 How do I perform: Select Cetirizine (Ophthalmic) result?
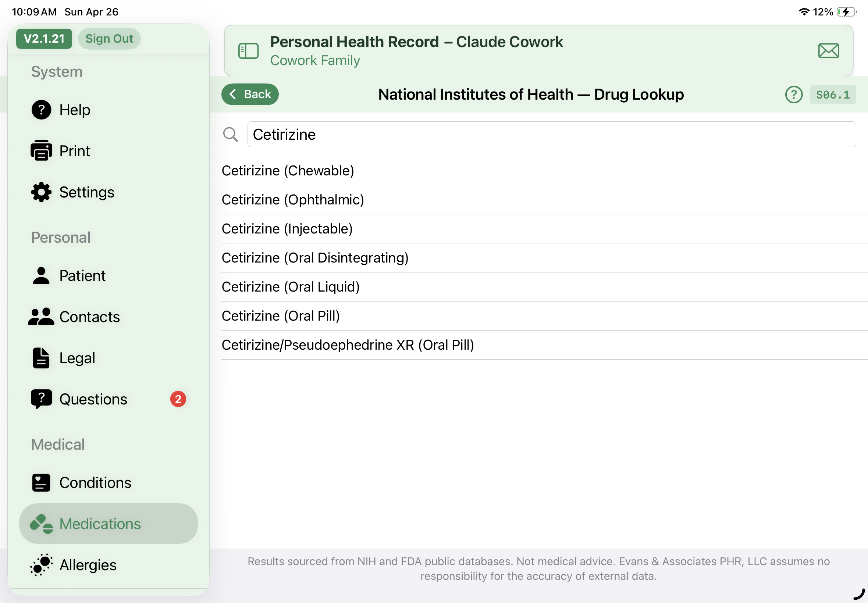(x=544, y=200)
